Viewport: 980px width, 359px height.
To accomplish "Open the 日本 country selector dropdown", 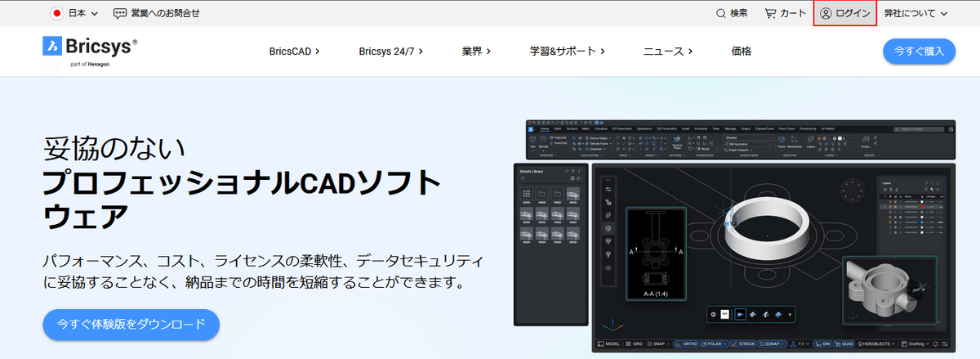I will click(x=74, y=13).
